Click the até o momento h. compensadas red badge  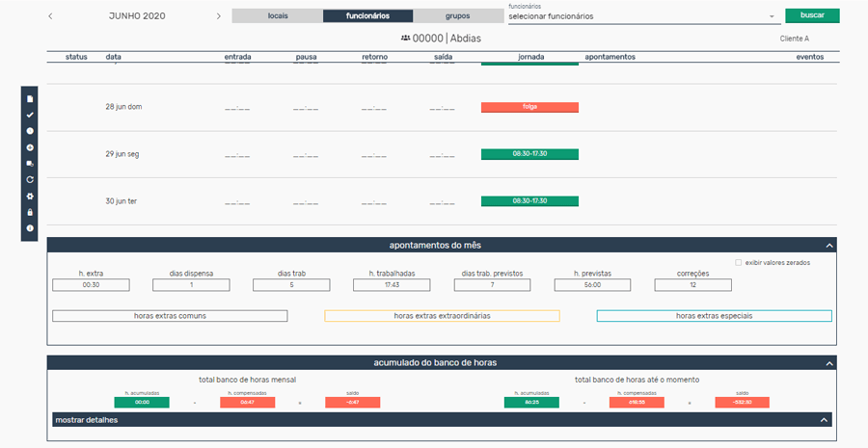click(x=637, y=403)
